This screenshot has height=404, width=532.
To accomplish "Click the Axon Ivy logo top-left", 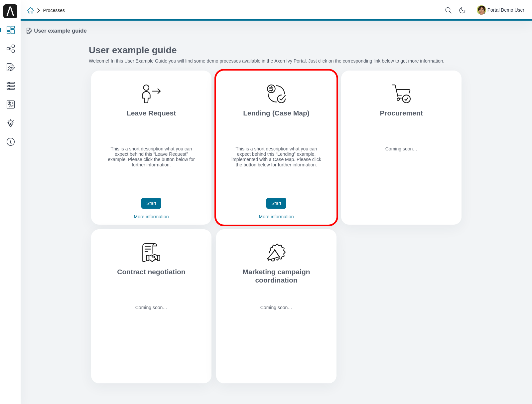I will point(10,11).
